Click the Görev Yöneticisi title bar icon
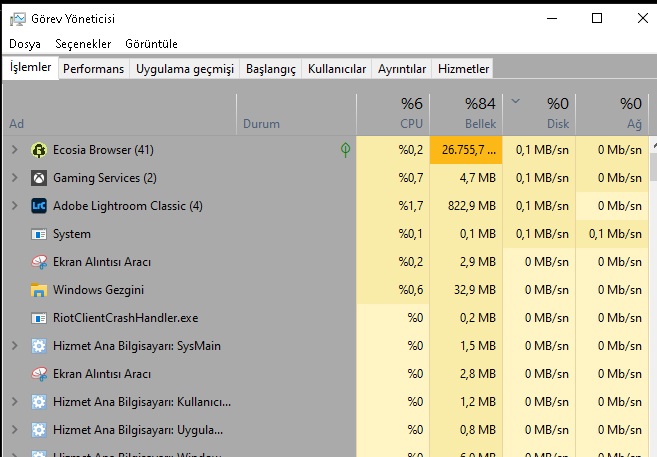Screen dimensions: 657x457 pos(18,19)
